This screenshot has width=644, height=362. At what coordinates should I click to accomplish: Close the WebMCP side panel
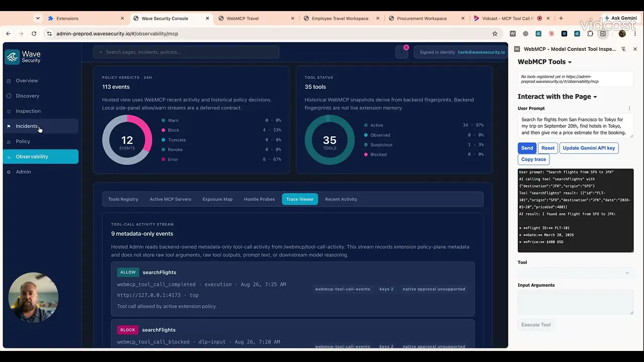point(635,49)
